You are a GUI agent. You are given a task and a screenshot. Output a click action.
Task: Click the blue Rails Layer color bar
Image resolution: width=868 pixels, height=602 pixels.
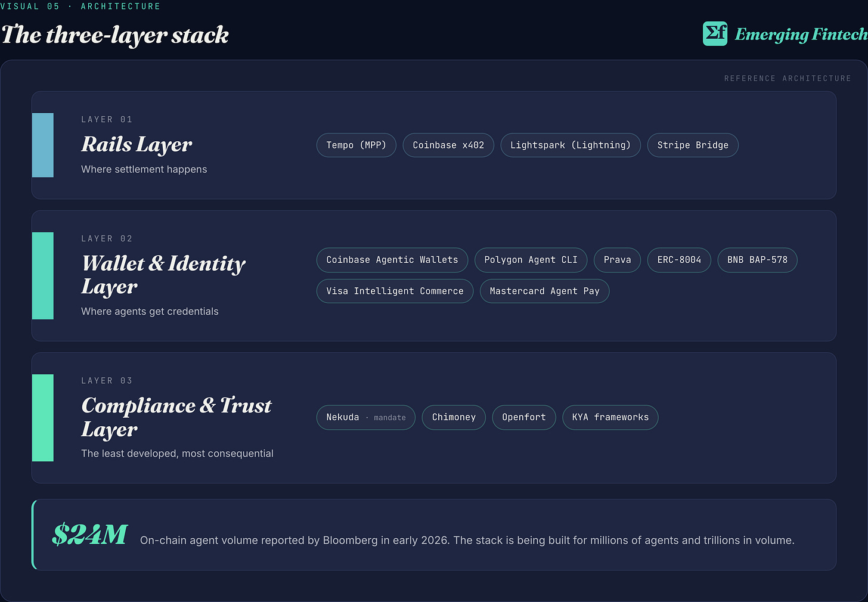43,145
